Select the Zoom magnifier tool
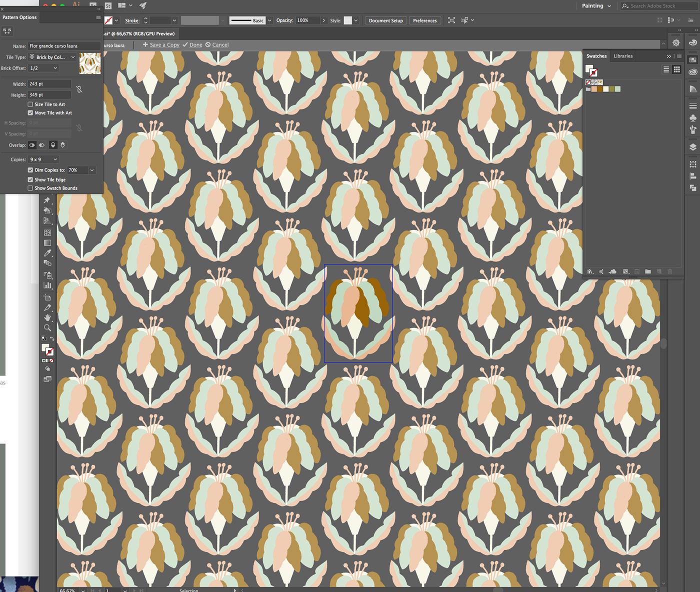Viewport: 700px width, 592px height. pos(47,328)
